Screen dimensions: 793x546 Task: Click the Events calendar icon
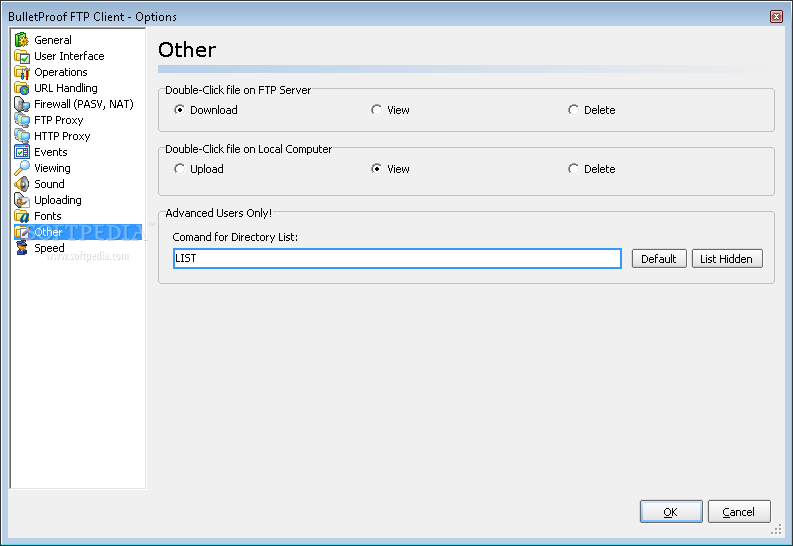22,152
